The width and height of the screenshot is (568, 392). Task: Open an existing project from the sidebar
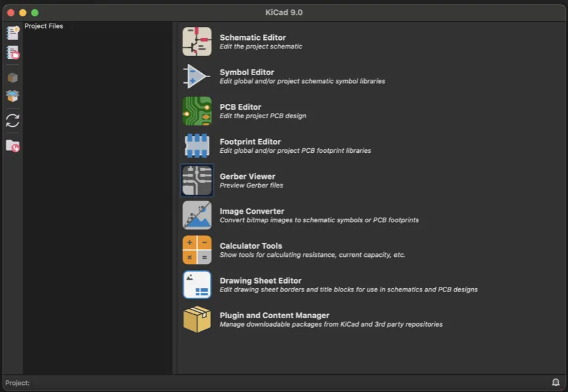pyautogui.click(x=11, y=54)
